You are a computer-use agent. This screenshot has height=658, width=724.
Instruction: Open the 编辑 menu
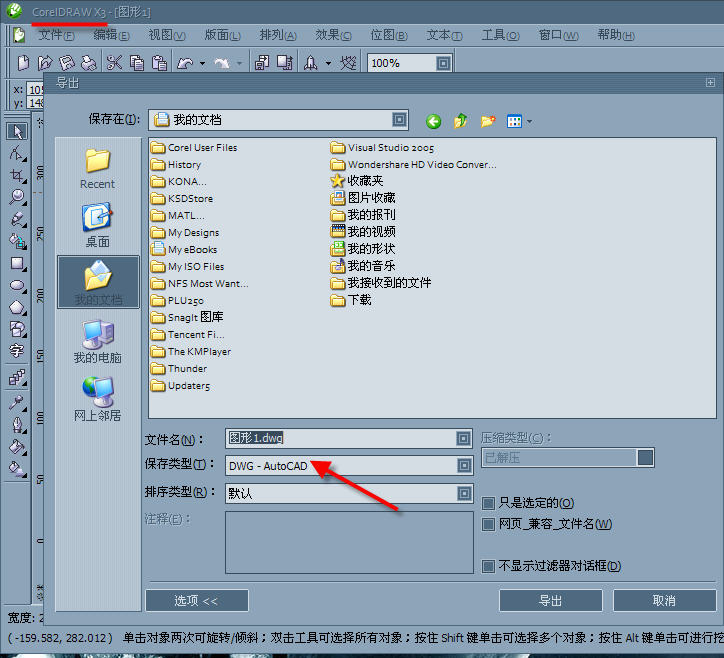111,35
